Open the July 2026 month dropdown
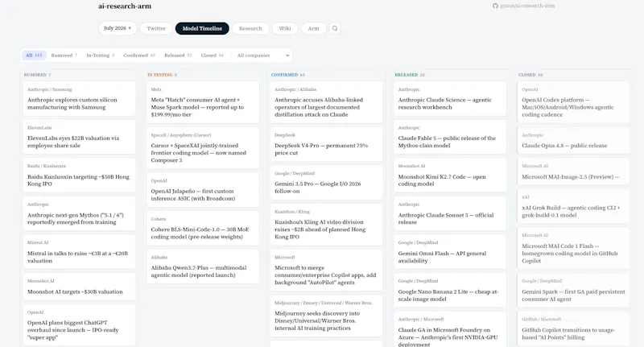Viewport: 644px width, 347px height. [118, 28]
